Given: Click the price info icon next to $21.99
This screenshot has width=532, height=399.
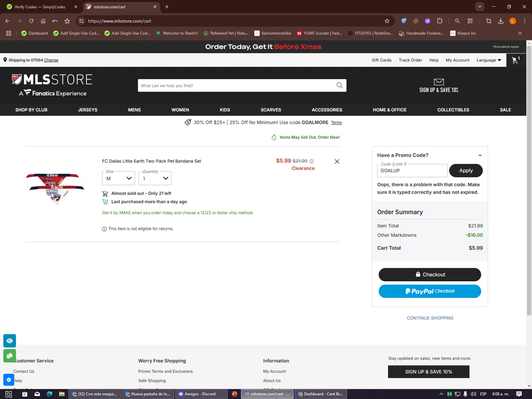Looking at the screenshot, I should (311, 161).
